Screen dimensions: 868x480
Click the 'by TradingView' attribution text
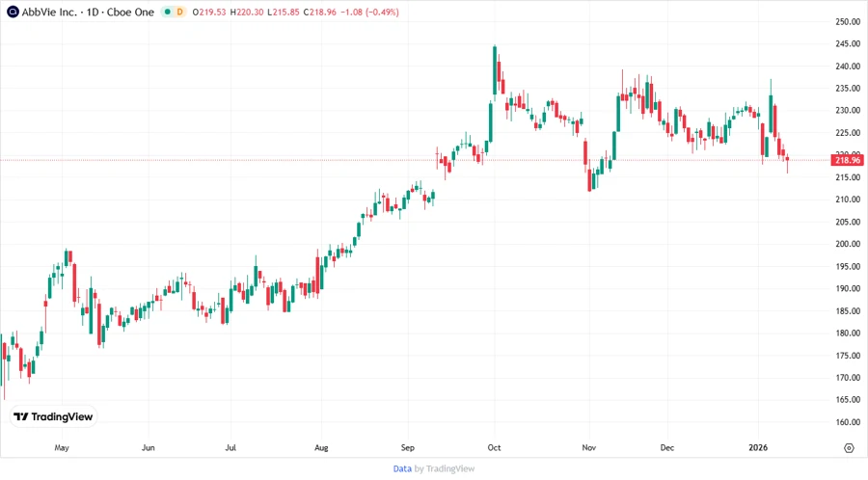tap(445, 468)
